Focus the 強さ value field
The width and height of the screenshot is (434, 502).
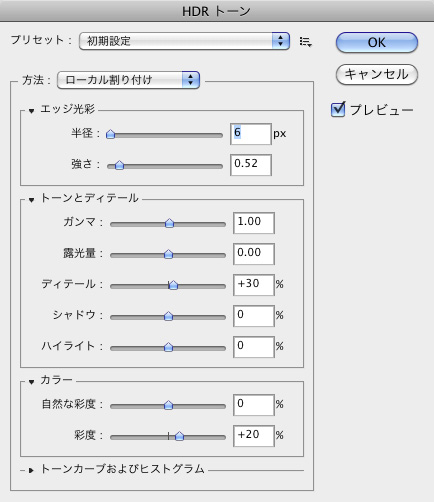click(251, 165)
